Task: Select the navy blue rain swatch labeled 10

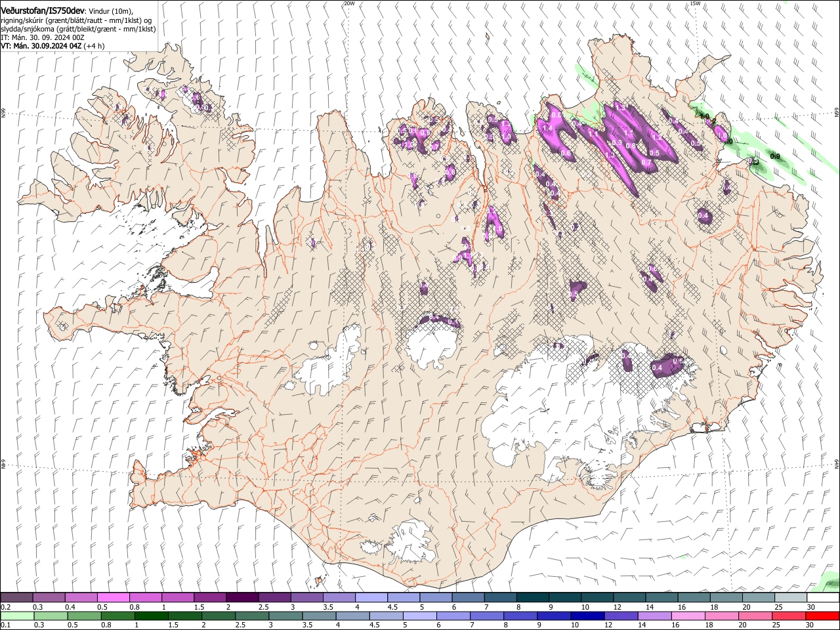Action: 587,616
